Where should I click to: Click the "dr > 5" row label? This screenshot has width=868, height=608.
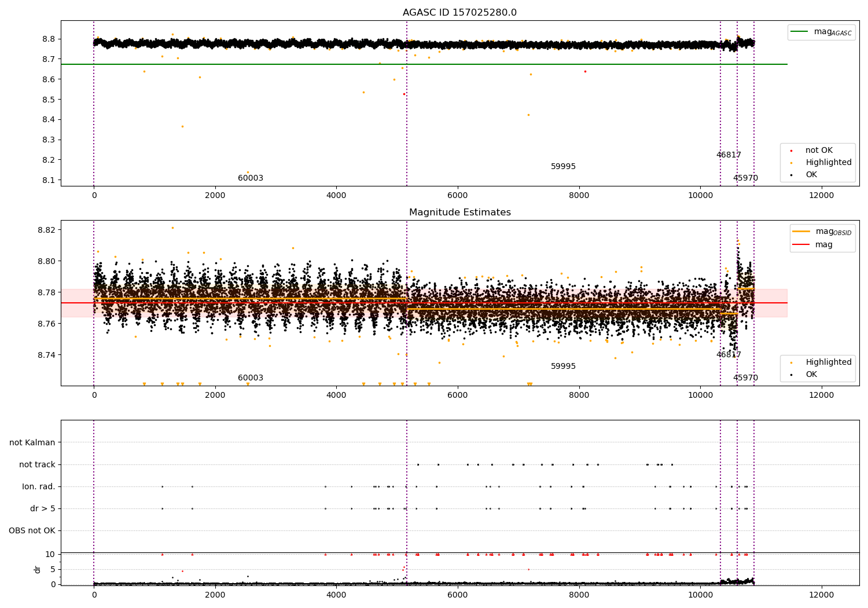tap(43, 508)
